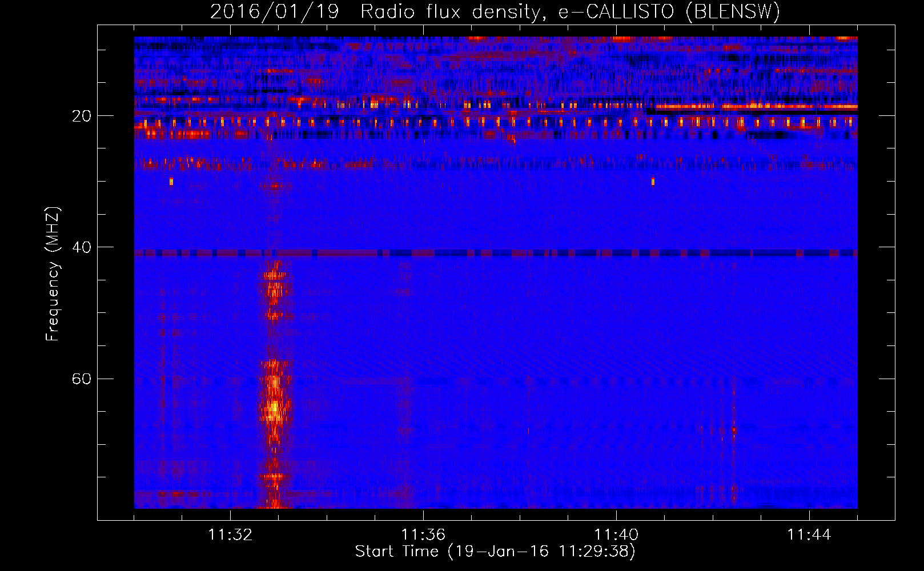Click the plot title "Radio flux density, e-CALLISTO (BLENSW)"

(570, 12)
